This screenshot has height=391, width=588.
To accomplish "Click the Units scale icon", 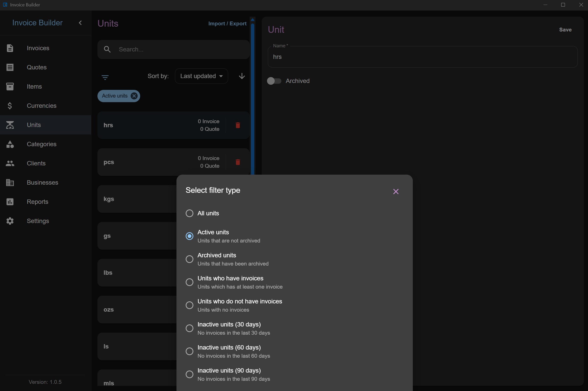I will pos(10,125).
